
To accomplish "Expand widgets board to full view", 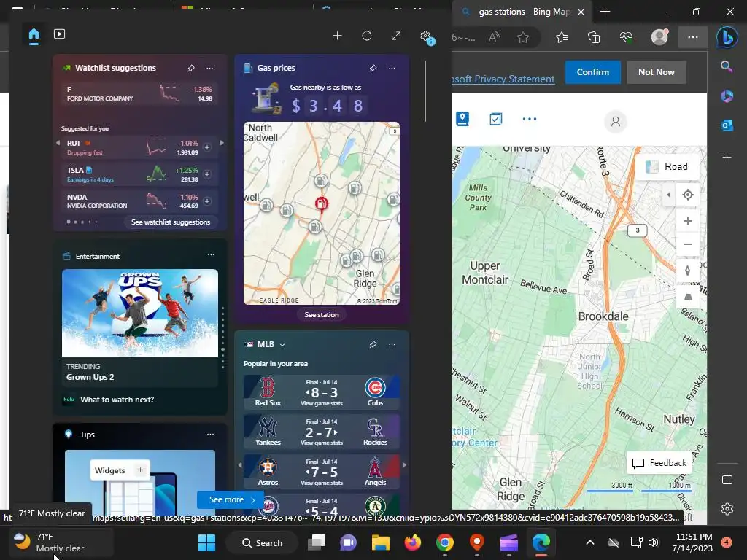I will [x=396, y=36].
